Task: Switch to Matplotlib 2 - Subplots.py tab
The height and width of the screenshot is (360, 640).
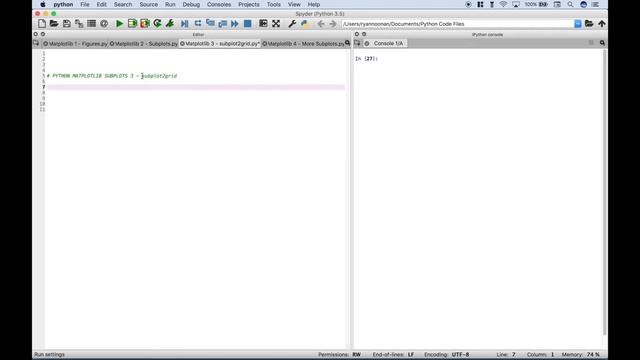Action: point(144,43)
